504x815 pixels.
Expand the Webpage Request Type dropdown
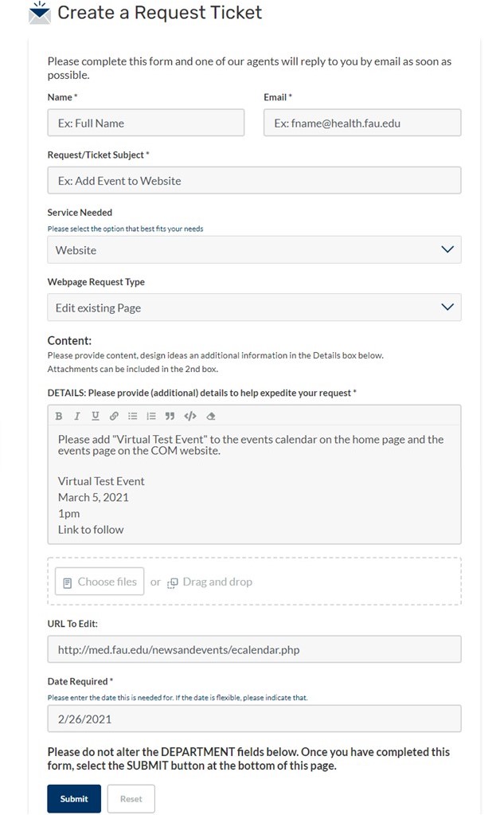[x=254, y=308]
